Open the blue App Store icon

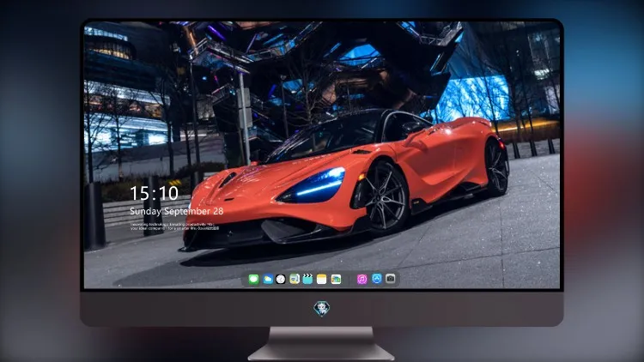point(377,279)
